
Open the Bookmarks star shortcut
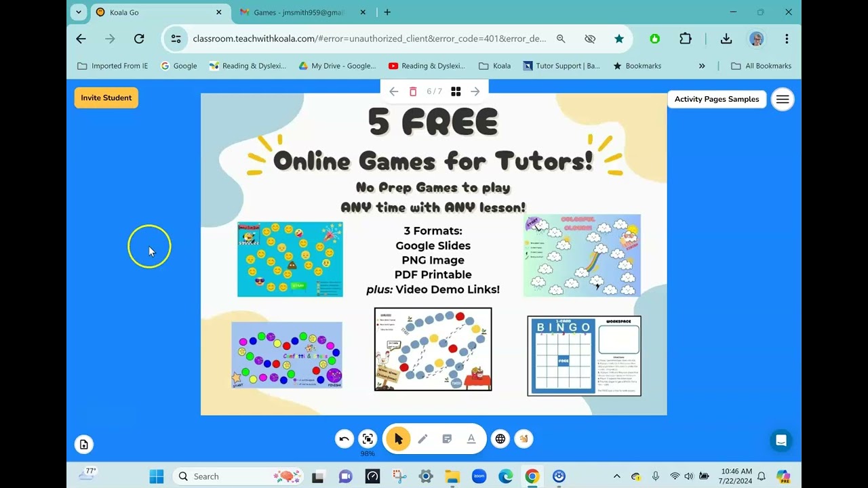pos(637,66)
